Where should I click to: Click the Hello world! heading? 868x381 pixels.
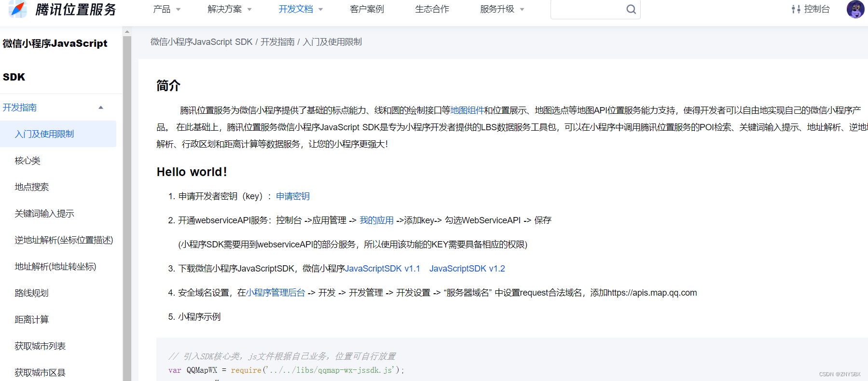coord(192,172)
